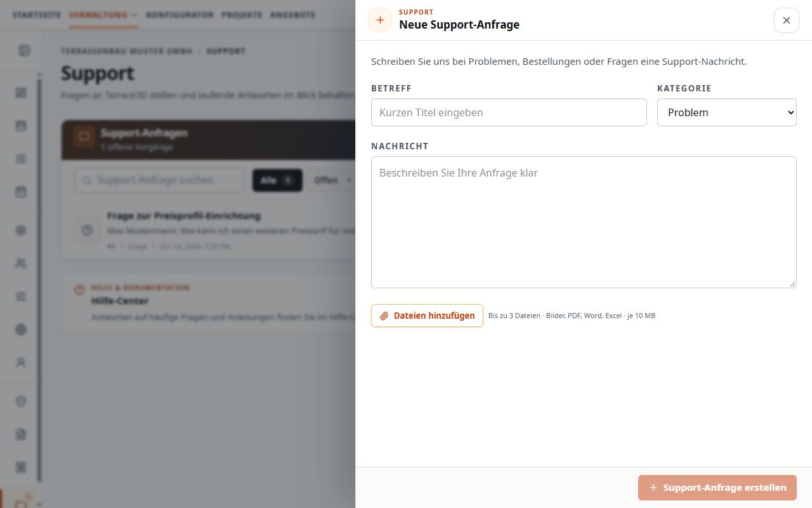Click the shield icon in the sidebar
Viewport: 812px width, 508px height.
tap(21, 401)
